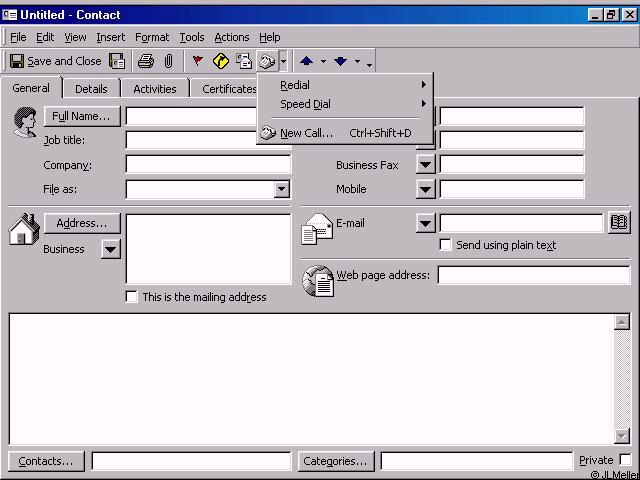Click the notes scrollbar up arrow

point(622,322)
